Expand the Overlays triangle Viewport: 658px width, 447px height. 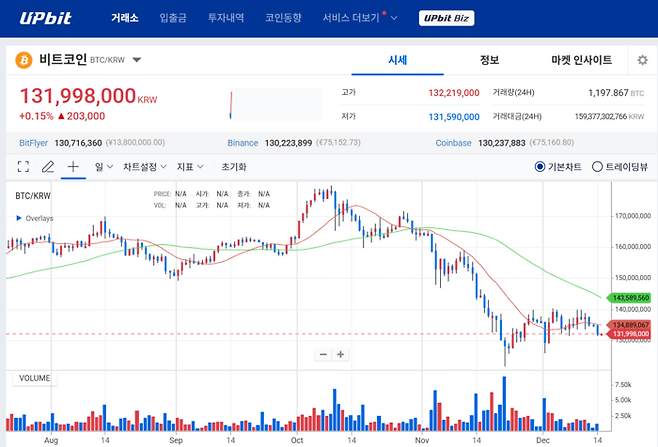(18, 218)
